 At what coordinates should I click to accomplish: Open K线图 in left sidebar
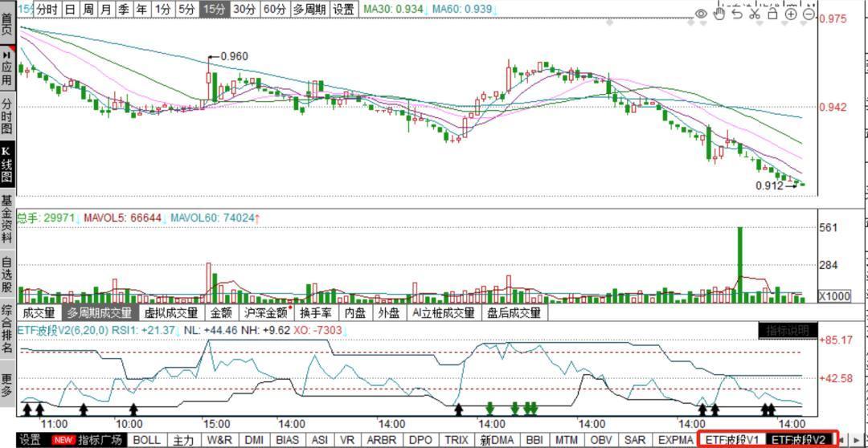[6, 165]
